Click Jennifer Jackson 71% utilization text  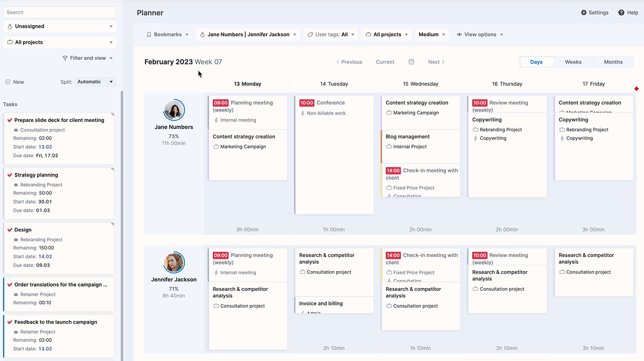174,289
